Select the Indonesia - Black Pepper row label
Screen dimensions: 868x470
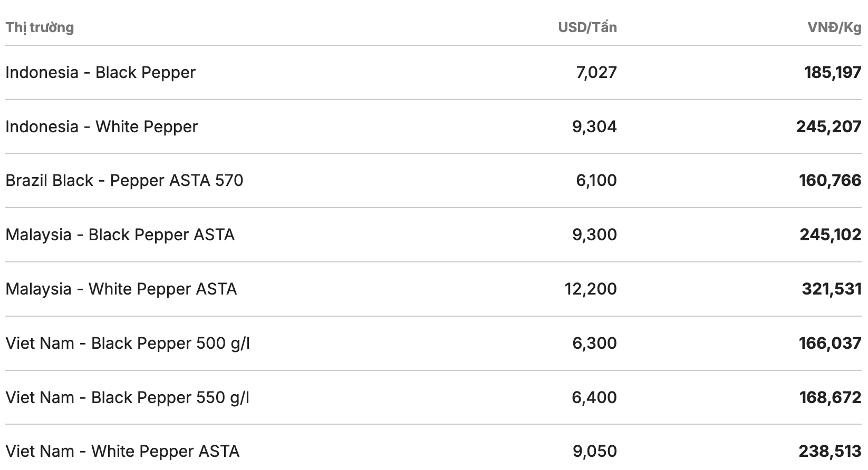[x=100, y=73]
